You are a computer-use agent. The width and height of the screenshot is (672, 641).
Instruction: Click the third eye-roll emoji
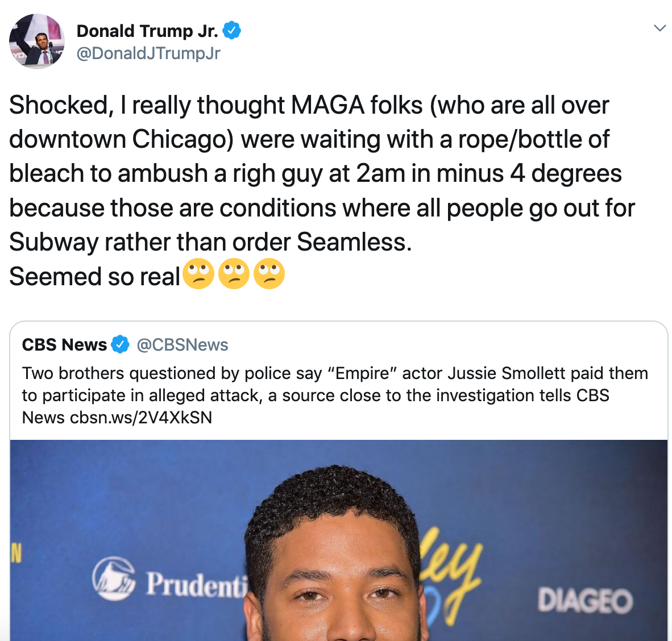(269, 274)
